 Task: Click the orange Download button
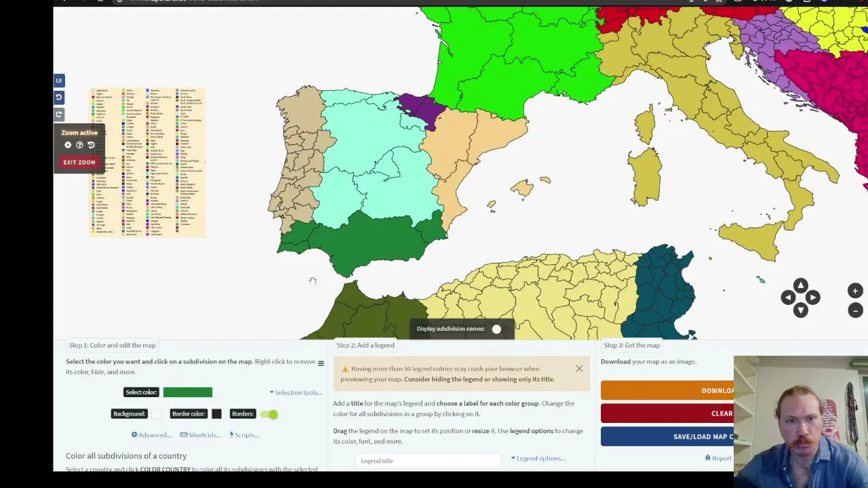(667, 390)
